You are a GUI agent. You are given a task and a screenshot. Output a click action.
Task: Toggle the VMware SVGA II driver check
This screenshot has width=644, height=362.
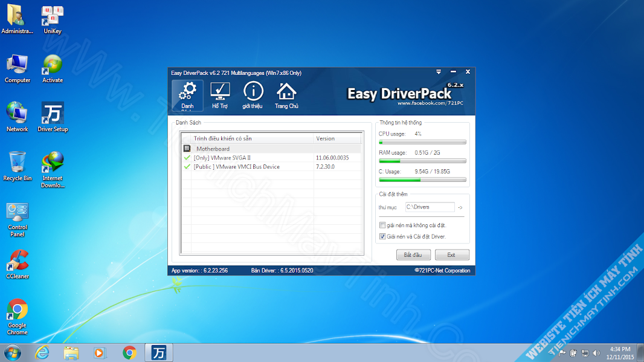tap(187, 158)
